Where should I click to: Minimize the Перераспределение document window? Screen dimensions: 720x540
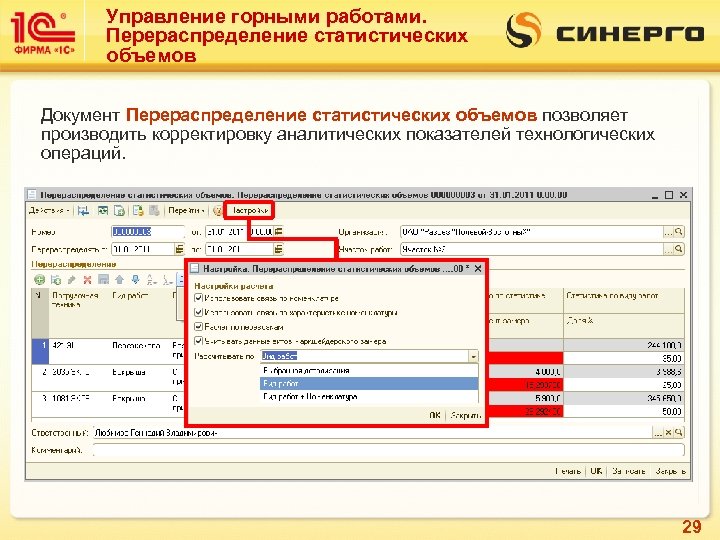coord(655,196)
